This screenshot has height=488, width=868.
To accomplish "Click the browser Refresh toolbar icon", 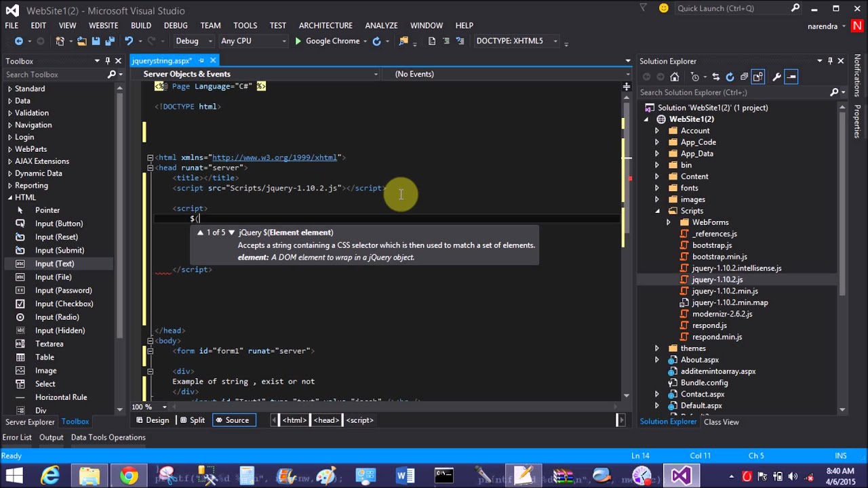I will click(x=376, y=41).
